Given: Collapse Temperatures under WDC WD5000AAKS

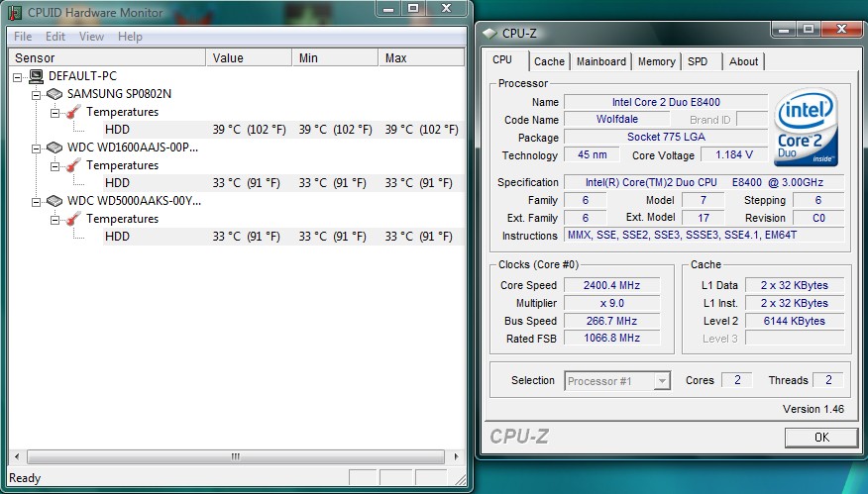Looking at the screenshot, I should point(54,220).
